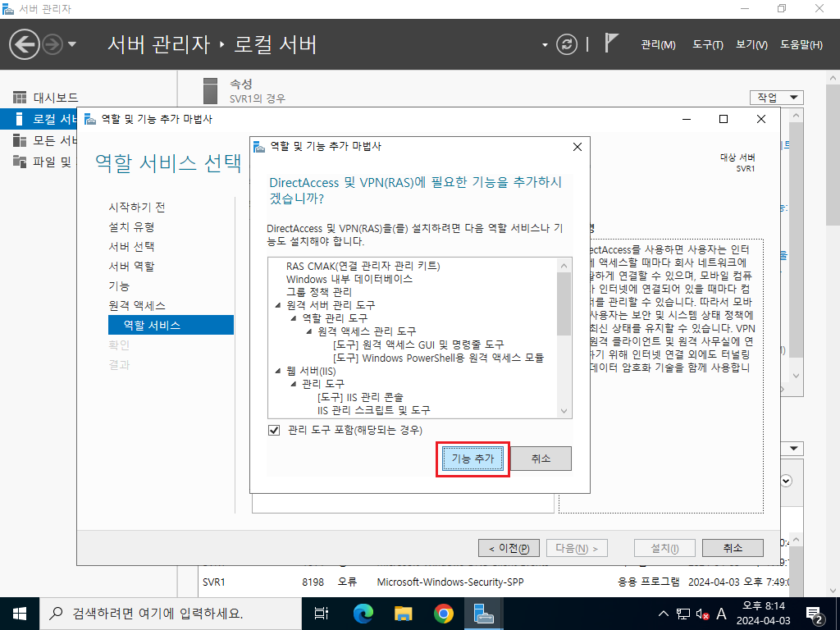Select IIS 관리 스크립트 및 도구 item
This screenshot has width=840, height=630.
373,410
